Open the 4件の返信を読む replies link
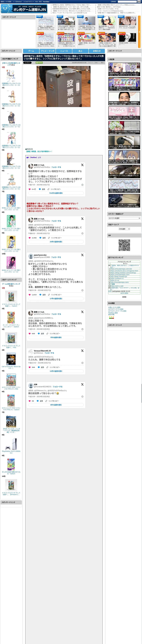The width and height of the screenshot is (142, 644). point(56,405)
